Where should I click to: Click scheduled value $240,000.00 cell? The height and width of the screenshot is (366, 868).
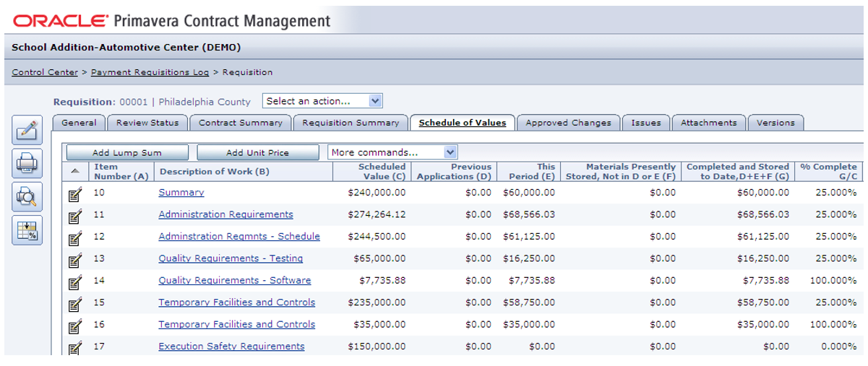[377, 193]
